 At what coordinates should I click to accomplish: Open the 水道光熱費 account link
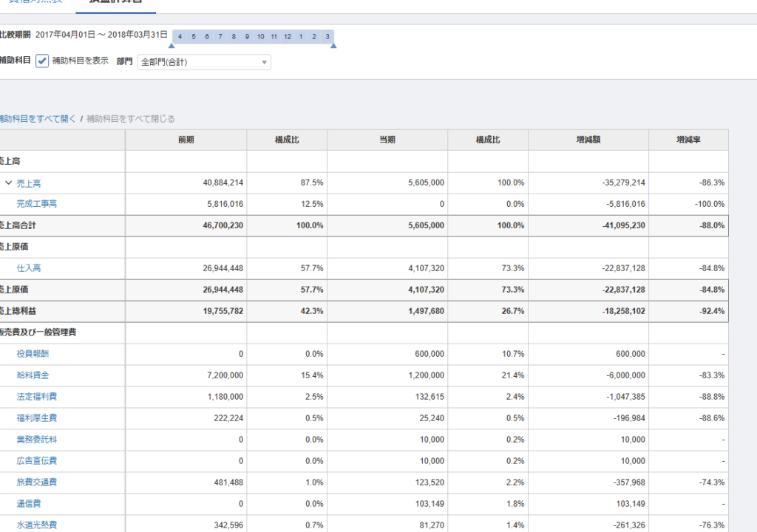(37, 525)
